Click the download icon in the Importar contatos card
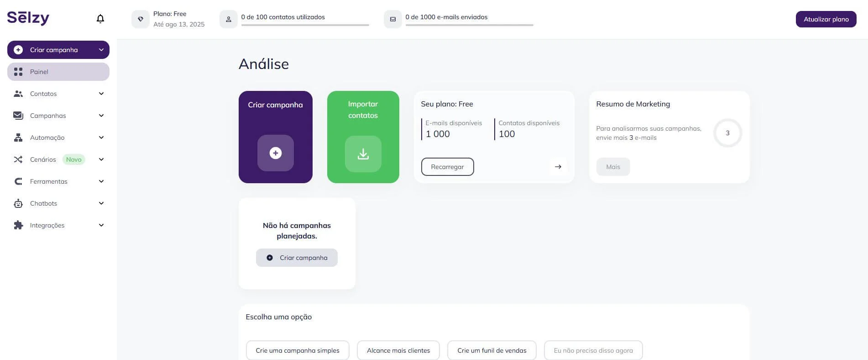The height and width of the screenshot is (360, 868). [363, 154]
